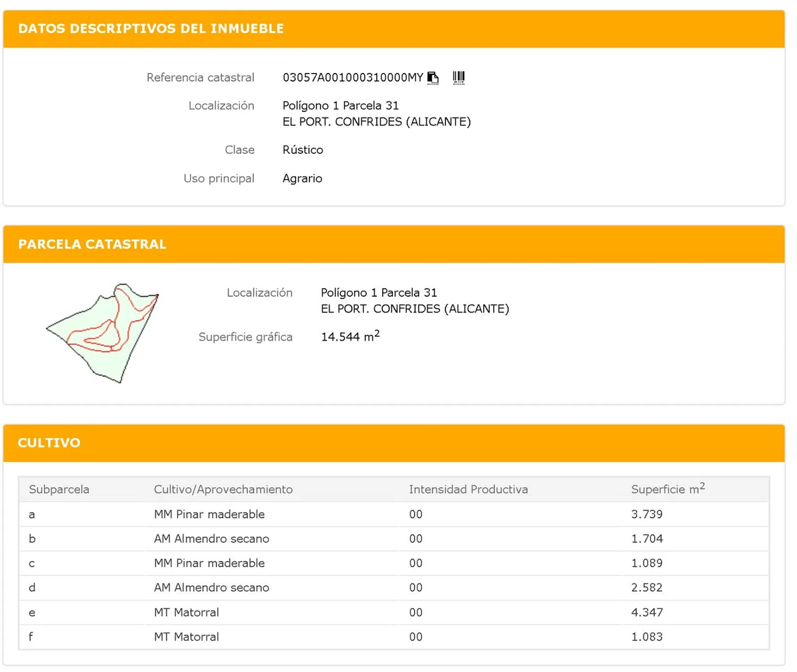Select the 'Superficie m2' column header

pyautogui.click(x=667, y=489)
